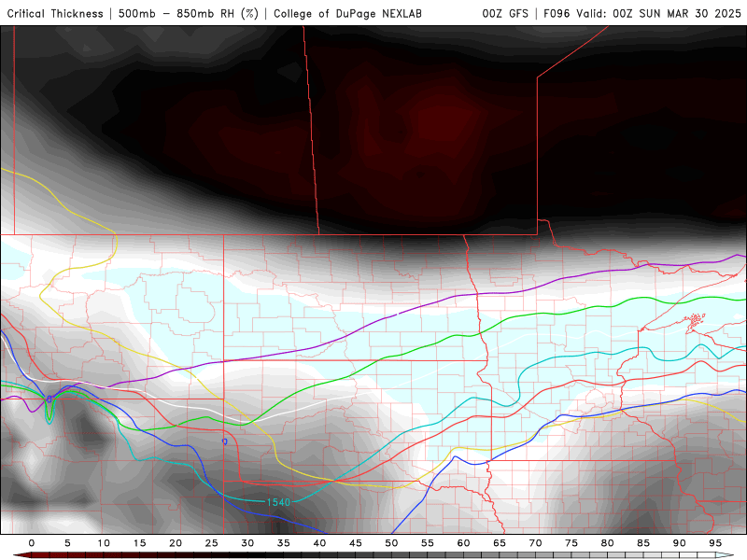The image size is (747, 560).
Task: Select the colorbar tick label '50'
Action: point(391,543)
